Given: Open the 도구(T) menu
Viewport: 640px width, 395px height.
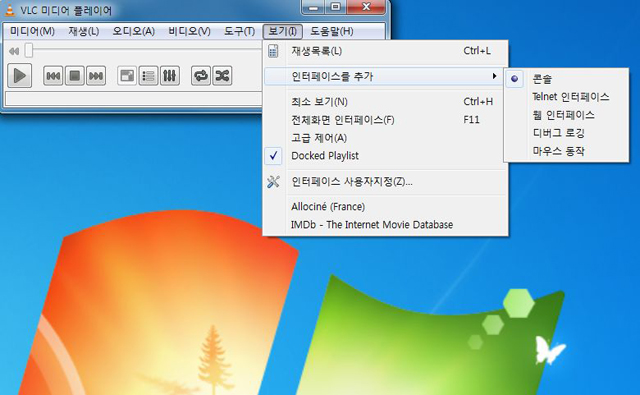Looking at the screenshot, I should [x=240, y=31].
